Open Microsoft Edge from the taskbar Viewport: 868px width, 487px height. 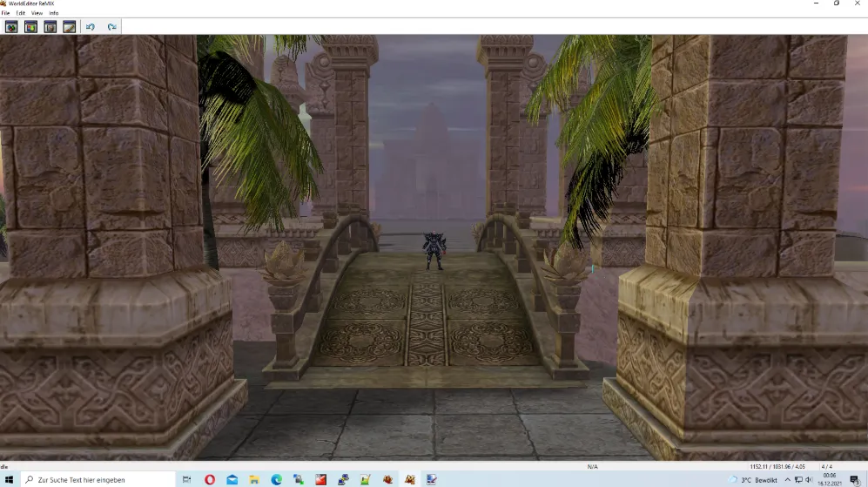276,480
